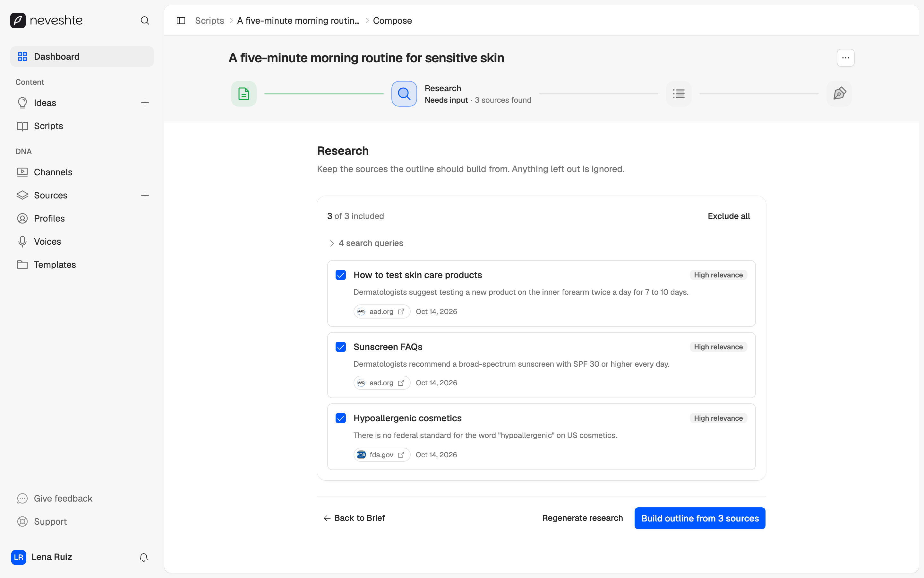The height and width of the screenshot is (578, 924).
Task: Click Back to Brief
Action: [x=354, y=518]
